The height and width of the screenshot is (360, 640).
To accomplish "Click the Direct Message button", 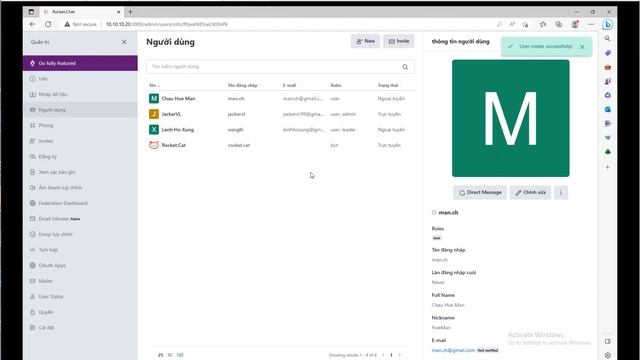I will click(x=480, y=192).
